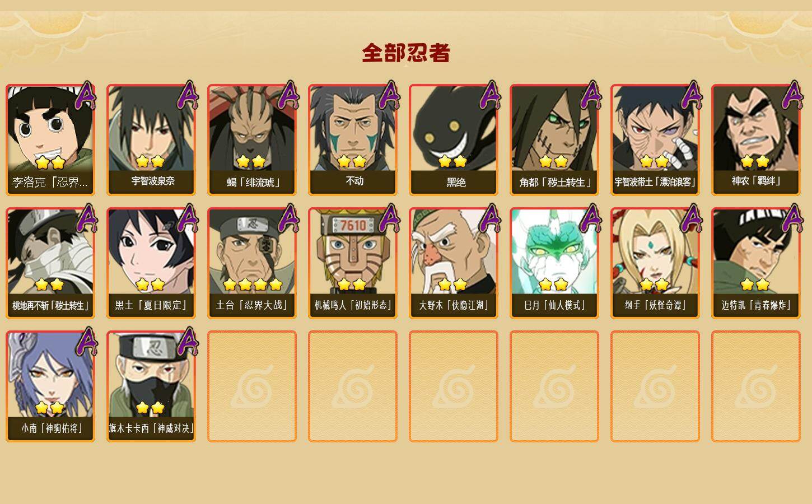Select 小南「神驹佑将」card

coord(50,386)
